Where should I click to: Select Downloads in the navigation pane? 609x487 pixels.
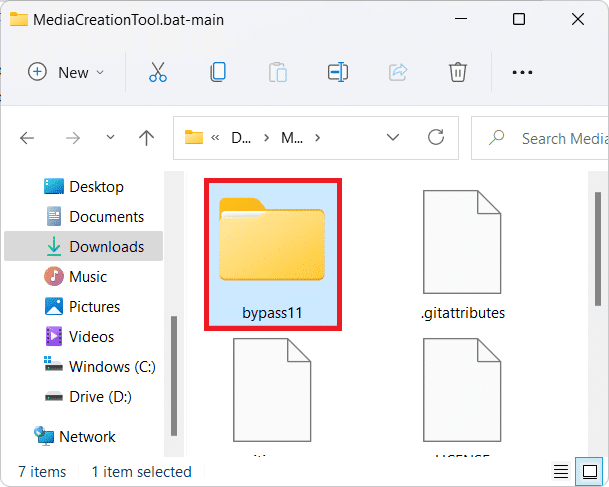pyautogui.click(x=84, y=246)
